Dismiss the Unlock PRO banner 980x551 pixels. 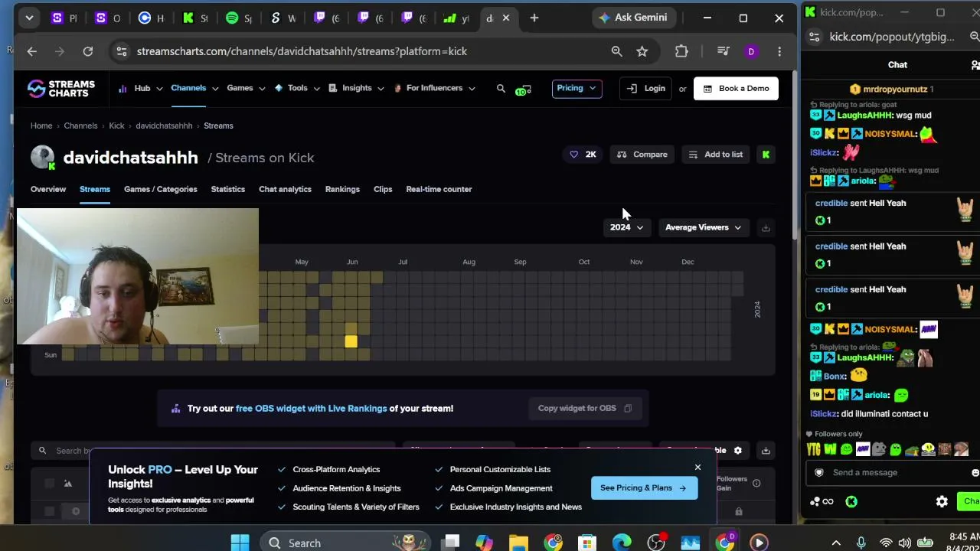[x=697, y=468]
